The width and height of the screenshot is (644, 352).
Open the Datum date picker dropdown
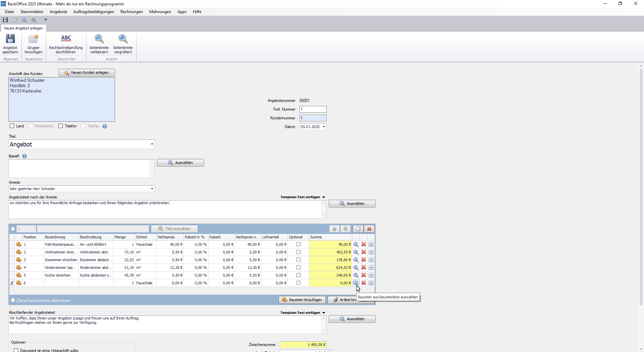324,127
